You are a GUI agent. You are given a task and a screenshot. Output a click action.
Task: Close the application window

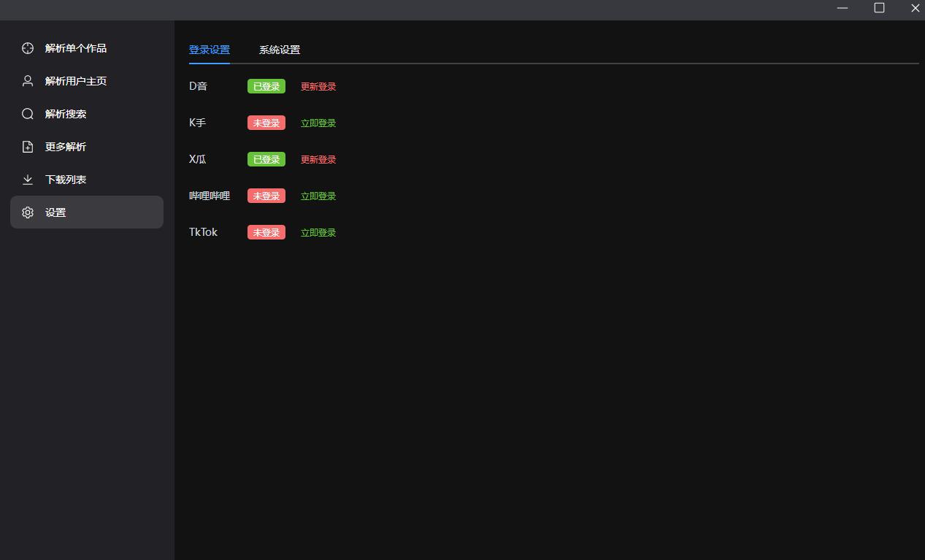pos(915,8)
